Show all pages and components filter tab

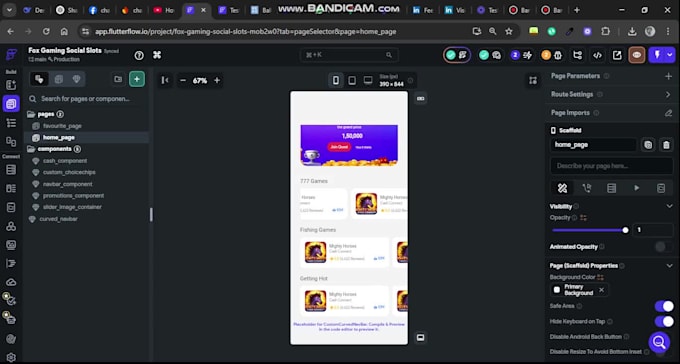coord(39,79)
